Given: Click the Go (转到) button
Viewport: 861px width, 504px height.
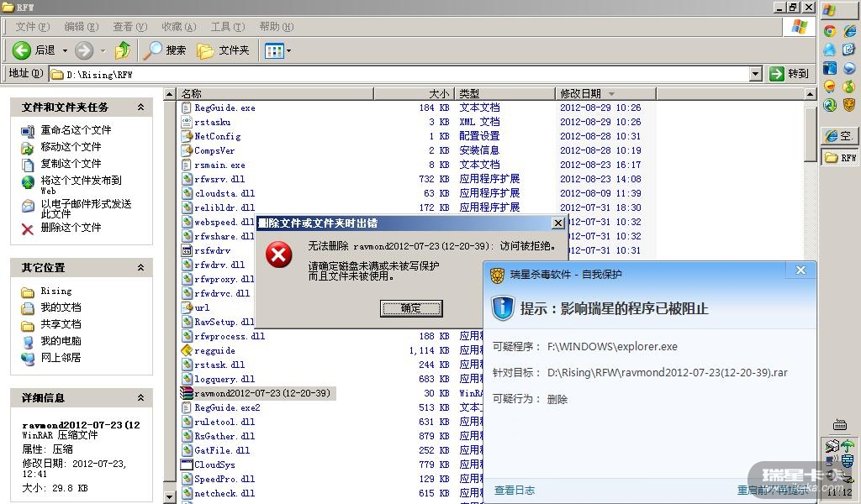Looking at the screenshot, I should point(789,73).
